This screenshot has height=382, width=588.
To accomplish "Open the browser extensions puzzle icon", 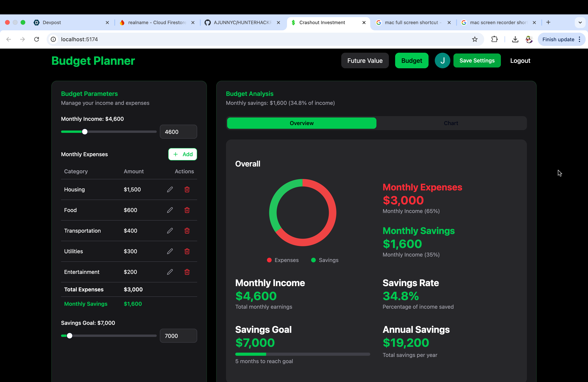I will (x=494, y=39).
